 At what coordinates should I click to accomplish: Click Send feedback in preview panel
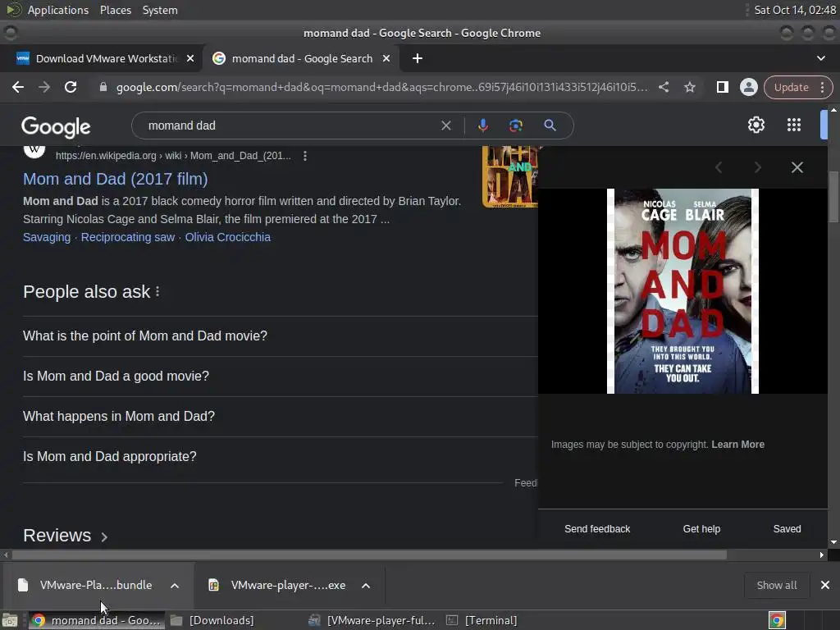[x=597, y=529]
